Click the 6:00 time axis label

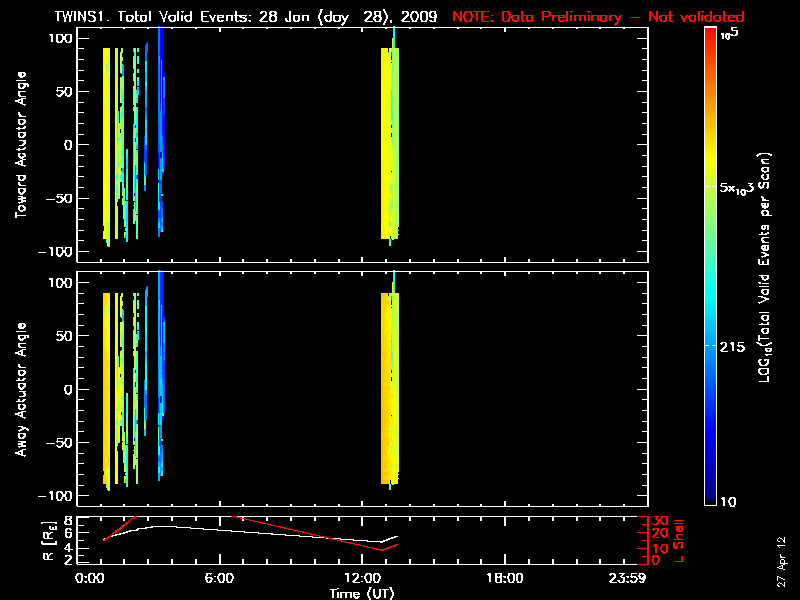pos(219,579)
